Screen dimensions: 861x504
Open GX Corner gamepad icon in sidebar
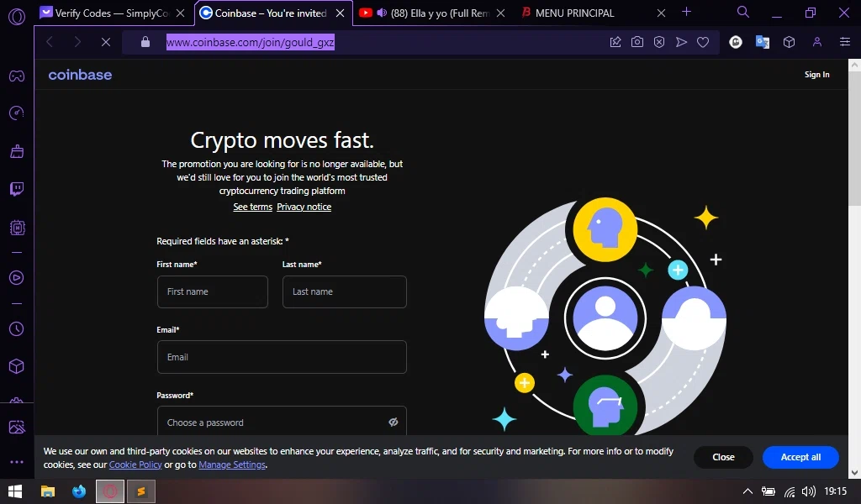pyautogui.click(x=17, y=76)
